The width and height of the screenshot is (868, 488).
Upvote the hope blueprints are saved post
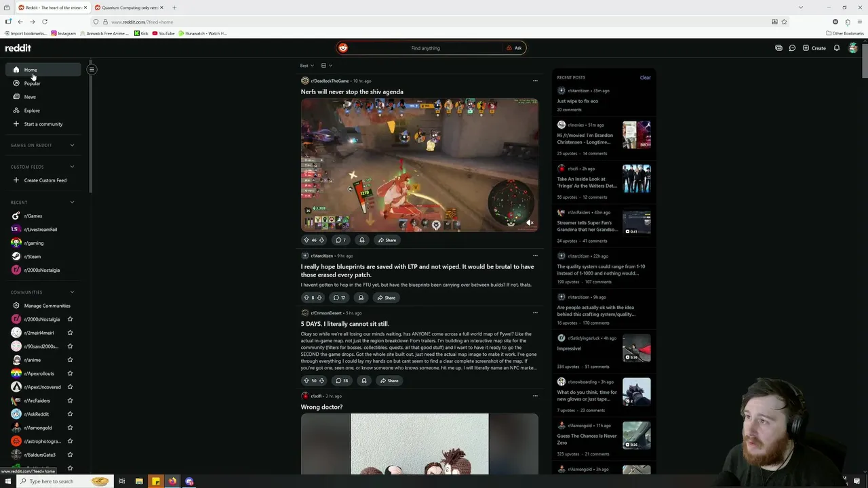(306, 298)
